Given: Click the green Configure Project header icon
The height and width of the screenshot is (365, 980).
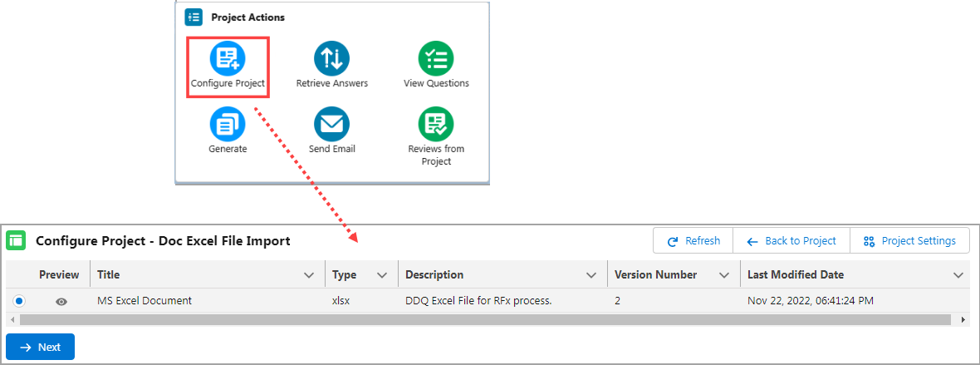Looking at the screenshot, I should pos(16,240).
